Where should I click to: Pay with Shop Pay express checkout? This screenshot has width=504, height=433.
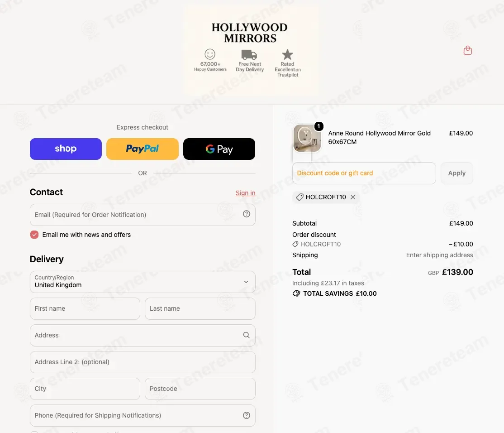(x=66, y=149)
